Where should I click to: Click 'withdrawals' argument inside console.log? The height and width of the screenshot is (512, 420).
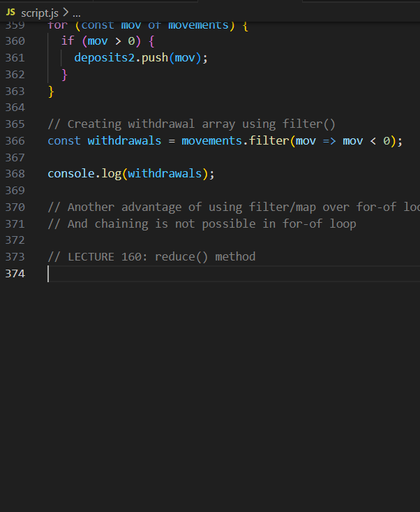coord(165,174)
